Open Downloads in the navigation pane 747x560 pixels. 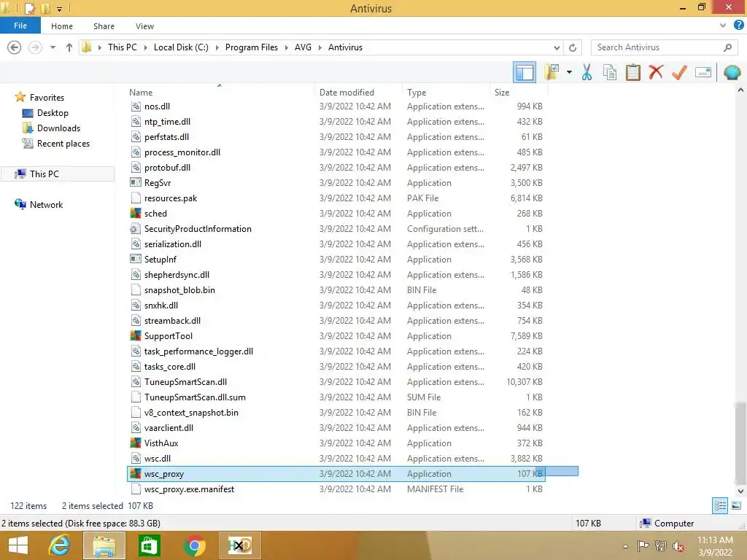58,128
